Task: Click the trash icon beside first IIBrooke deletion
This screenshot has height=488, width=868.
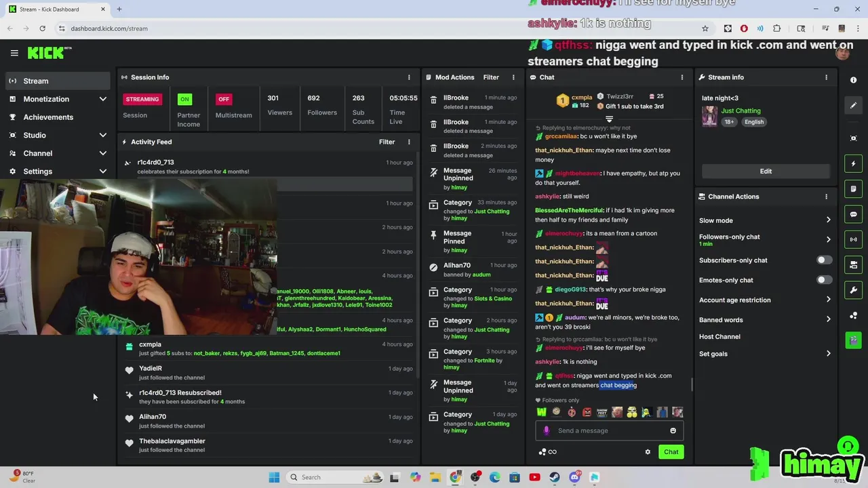Action: pyautogui.click(x=433, y=100)
